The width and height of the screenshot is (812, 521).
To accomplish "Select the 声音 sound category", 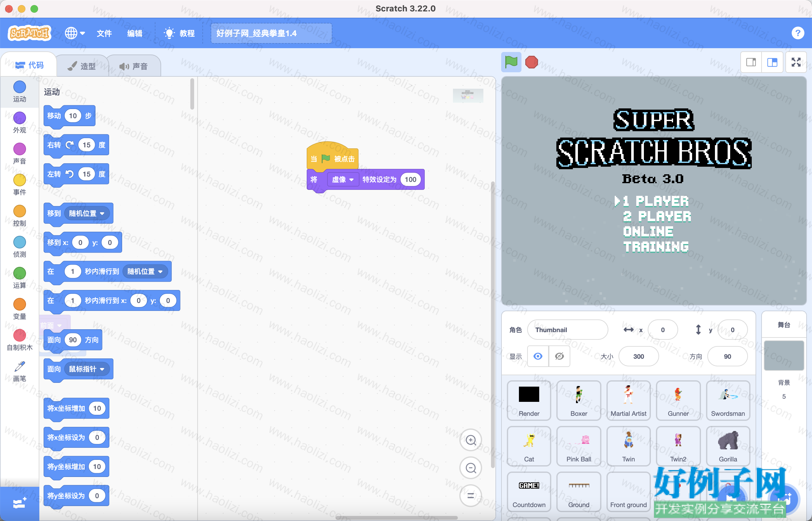I will click(x=19, y=154).
